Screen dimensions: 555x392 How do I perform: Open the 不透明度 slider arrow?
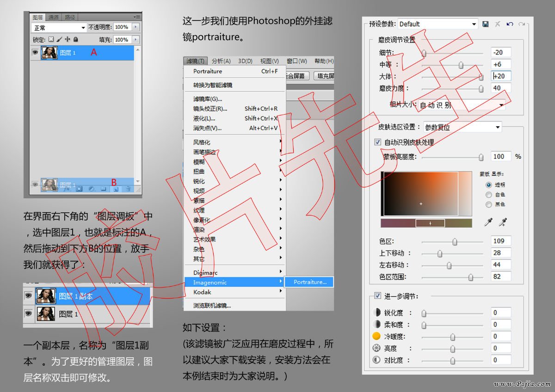tap(136, 27)
